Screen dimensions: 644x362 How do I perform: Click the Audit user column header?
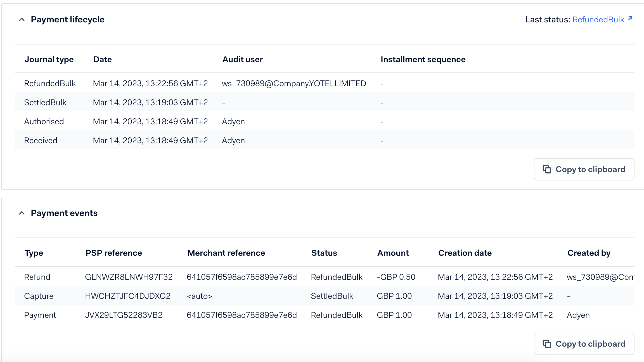243,59
